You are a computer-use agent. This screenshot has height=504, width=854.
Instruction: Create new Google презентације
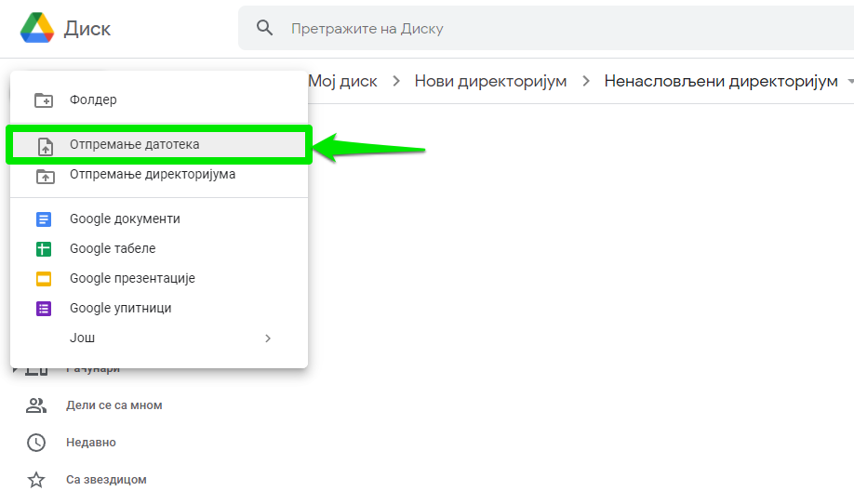tap(159, 279)
